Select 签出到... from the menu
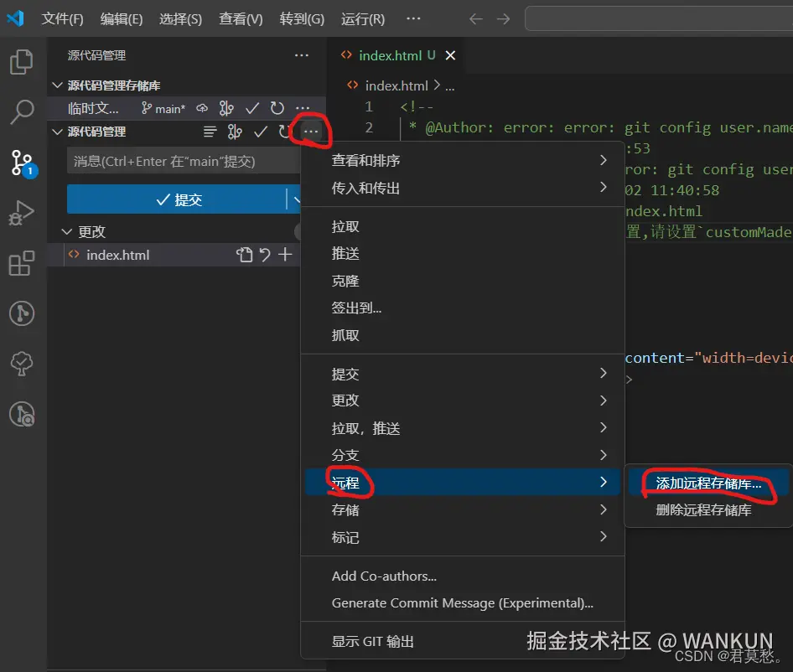This screenshot has width=793, height=672. [x=462, y=308]
